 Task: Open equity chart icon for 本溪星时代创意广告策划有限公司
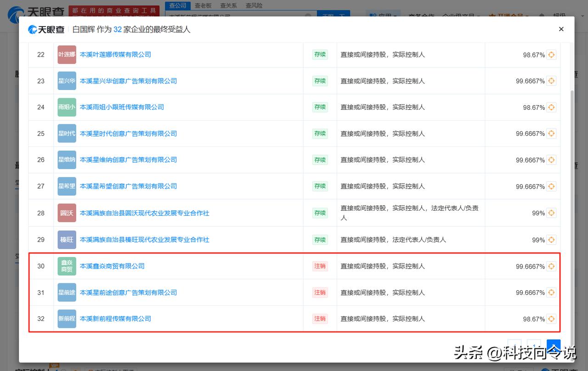pyautogui.click(x=551, y=134)
